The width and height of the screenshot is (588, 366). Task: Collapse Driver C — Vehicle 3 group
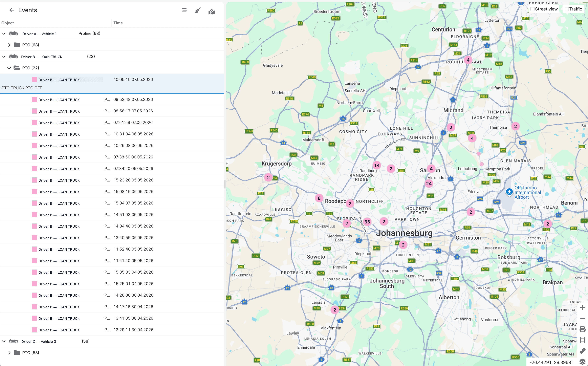coord(4,341)
